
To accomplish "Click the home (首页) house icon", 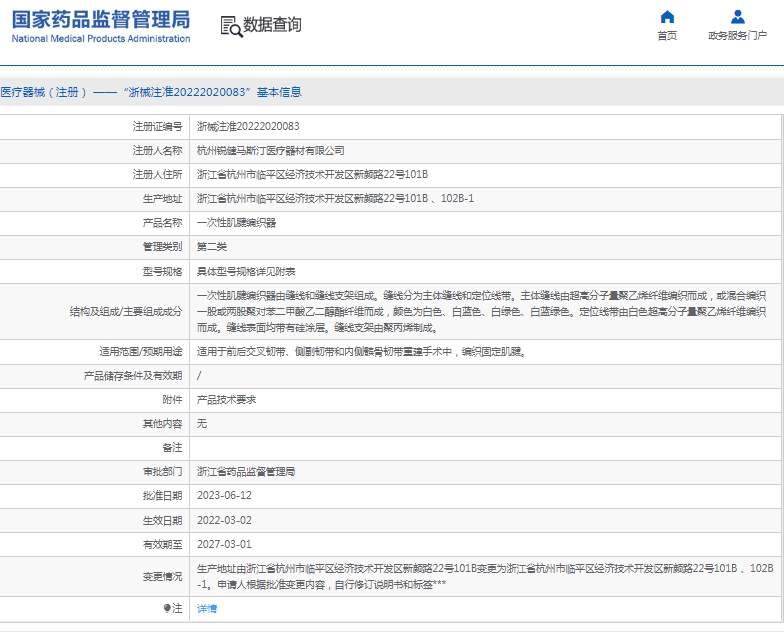I will (667, 17).
